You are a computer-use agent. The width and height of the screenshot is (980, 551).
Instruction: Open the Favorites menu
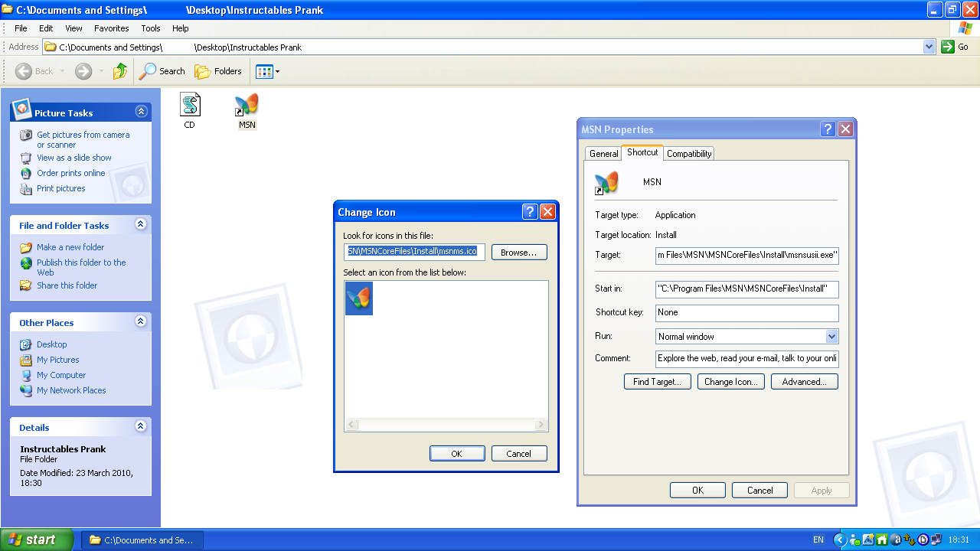(x=112, y=28)
